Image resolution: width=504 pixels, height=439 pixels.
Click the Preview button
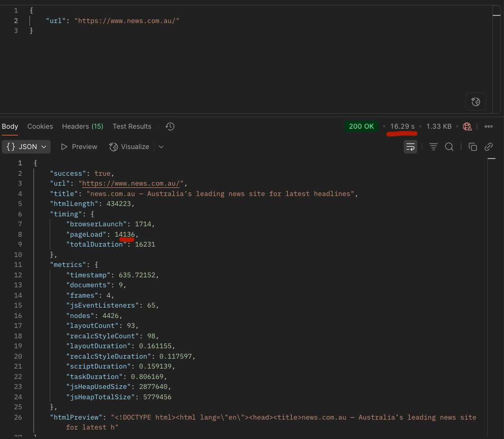click(x=79, y=147)
